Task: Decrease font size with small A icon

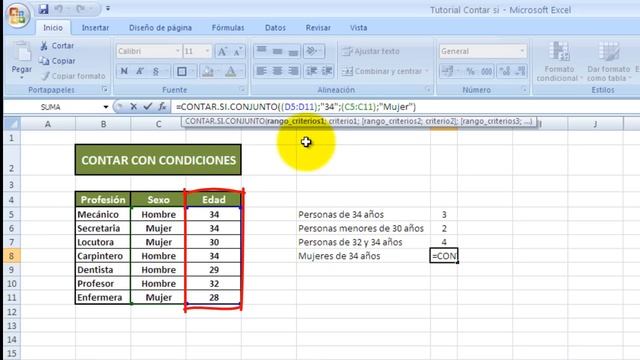Action: pyautogui.click(x=238, y=51)
